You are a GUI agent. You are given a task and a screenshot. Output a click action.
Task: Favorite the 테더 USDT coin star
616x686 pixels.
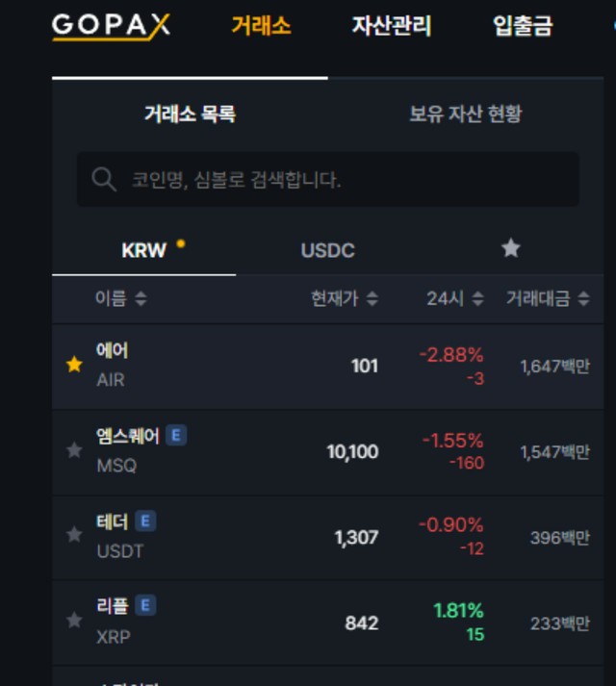tap(74, 535)
